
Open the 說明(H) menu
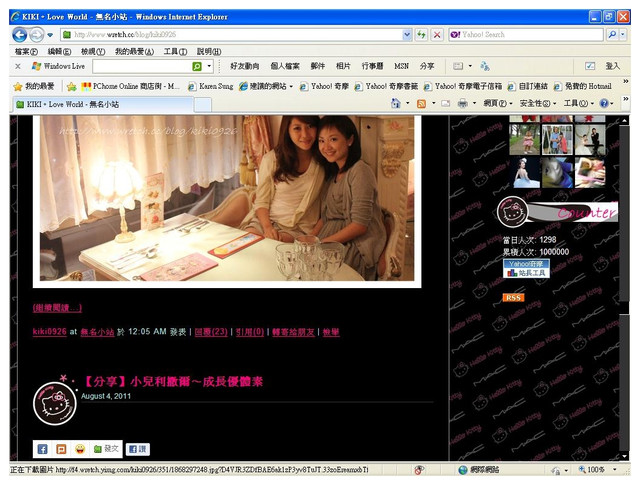click(x=209, y=51)
